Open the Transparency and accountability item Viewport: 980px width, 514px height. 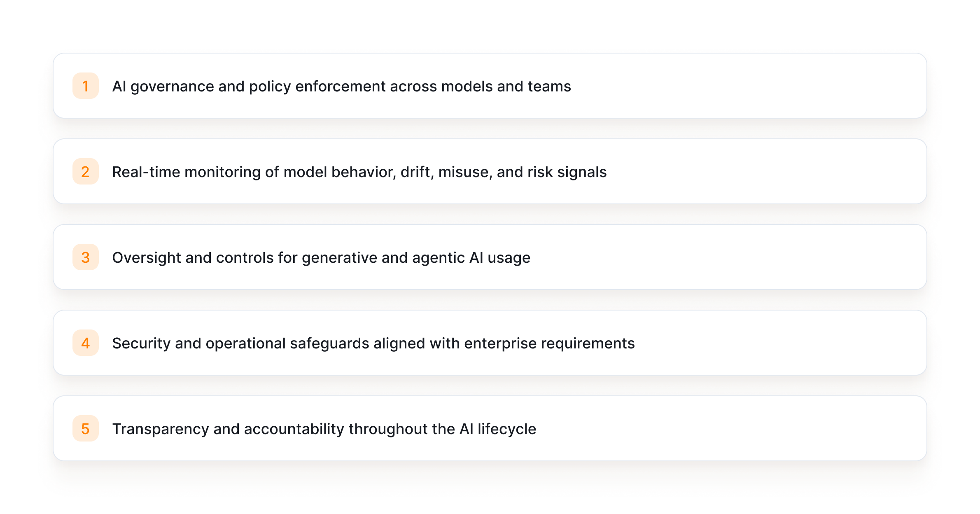point(324,429)
